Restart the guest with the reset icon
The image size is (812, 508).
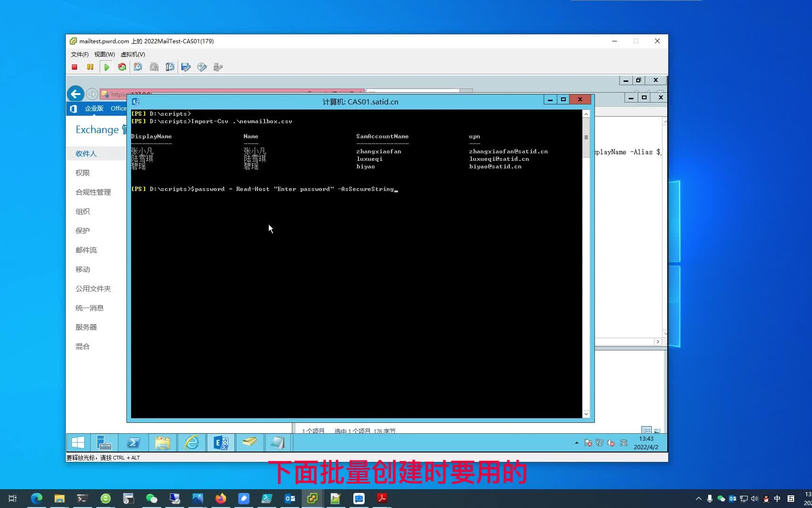122,67
